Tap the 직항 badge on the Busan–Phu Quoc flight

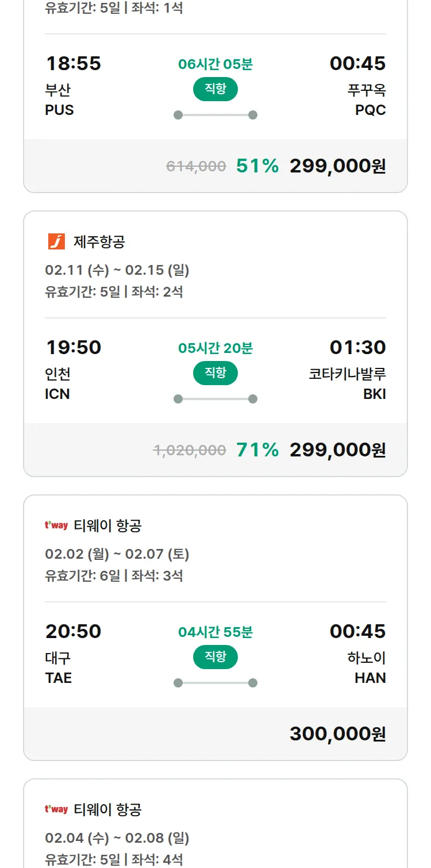tap(215, 89)
